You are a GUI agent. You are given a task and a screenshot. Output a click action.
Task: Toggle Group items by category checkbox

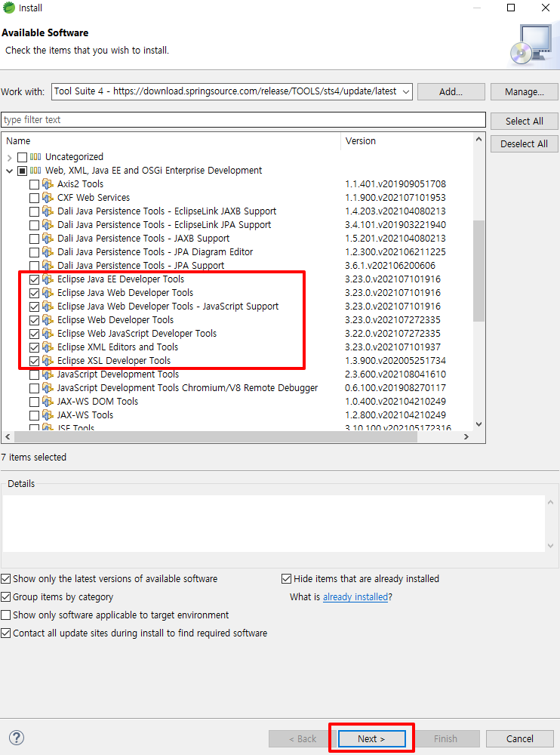tap(6, 597)
